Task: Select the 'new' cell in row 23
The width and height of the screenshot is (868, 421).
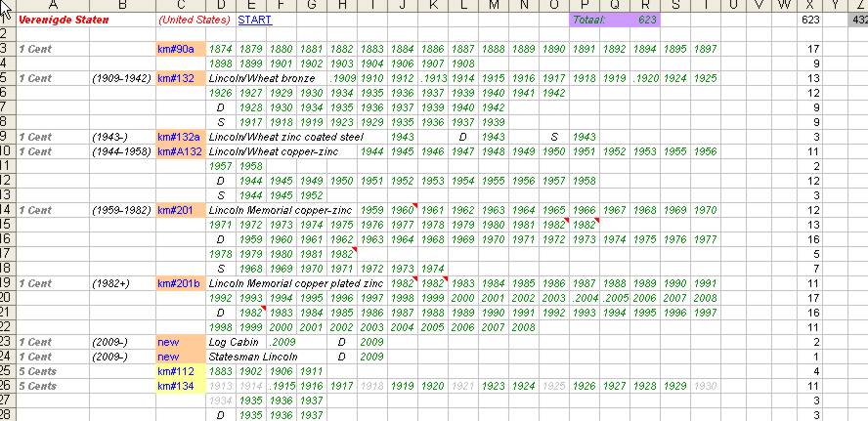Action: coord(181,343)
